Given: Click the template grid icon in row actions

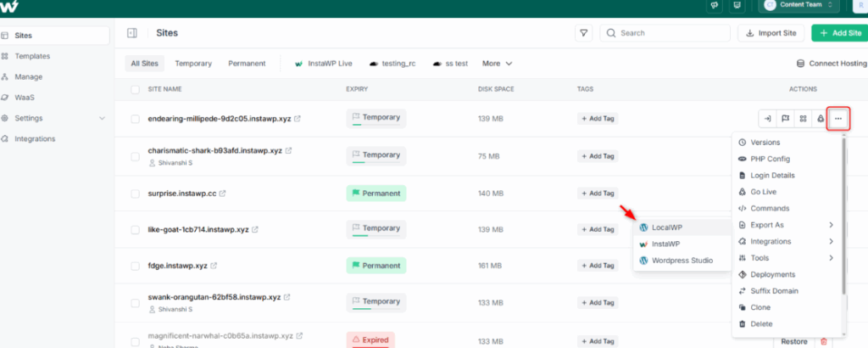Looking at the screenshot, I should click(x=803, y=119).
